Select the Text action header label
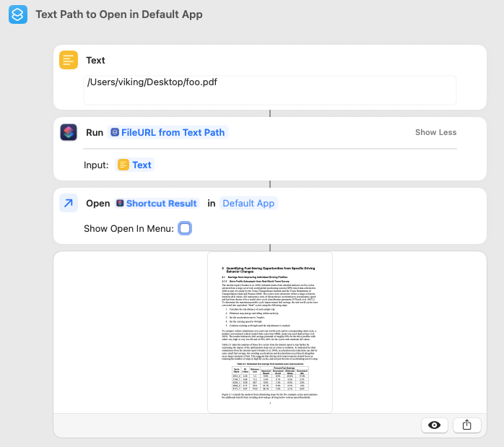Screen dimensions: 504x447 click(95, 61)
